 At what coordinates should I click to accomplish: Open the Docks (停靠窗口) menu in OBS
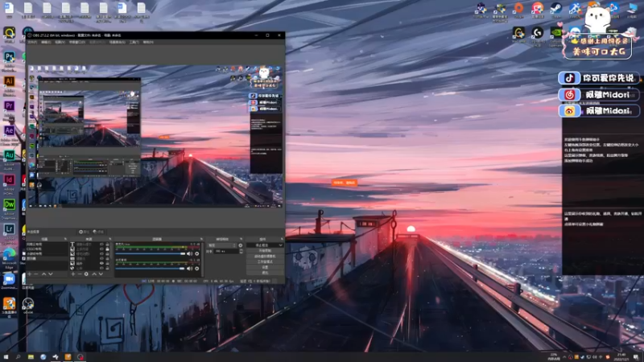tap(76, 42)
